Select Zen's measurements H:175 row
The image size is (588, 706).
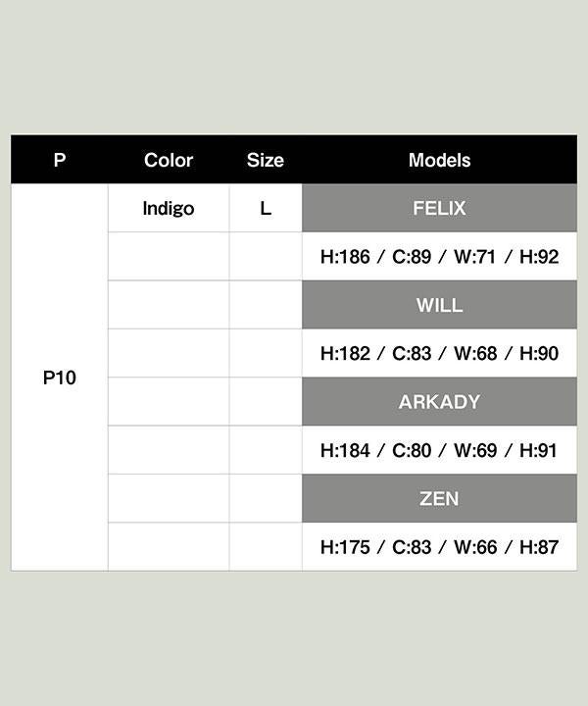[x=440, y=547]
